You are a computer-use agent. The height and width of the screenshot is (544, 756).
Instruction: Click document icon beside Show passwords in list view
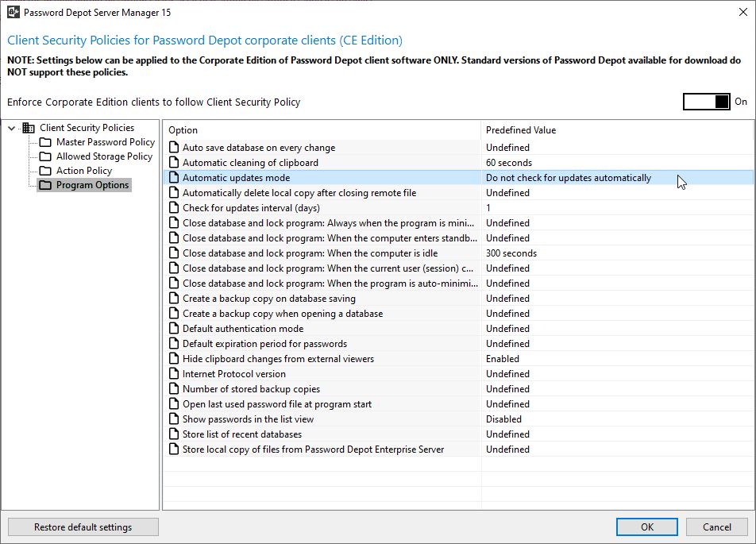174,419
